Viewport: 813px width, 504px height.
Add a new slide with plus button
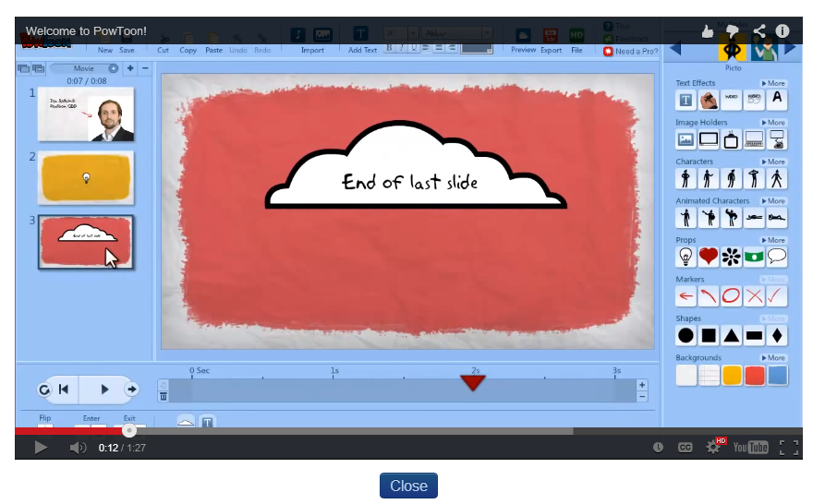click(130, 68)
